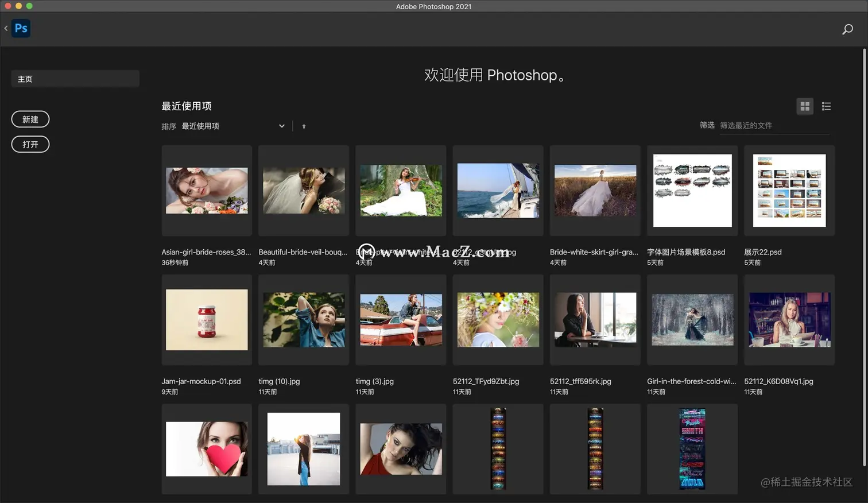Open 字体图片场景模板8.psd thumbnail

tap(692, 191)
